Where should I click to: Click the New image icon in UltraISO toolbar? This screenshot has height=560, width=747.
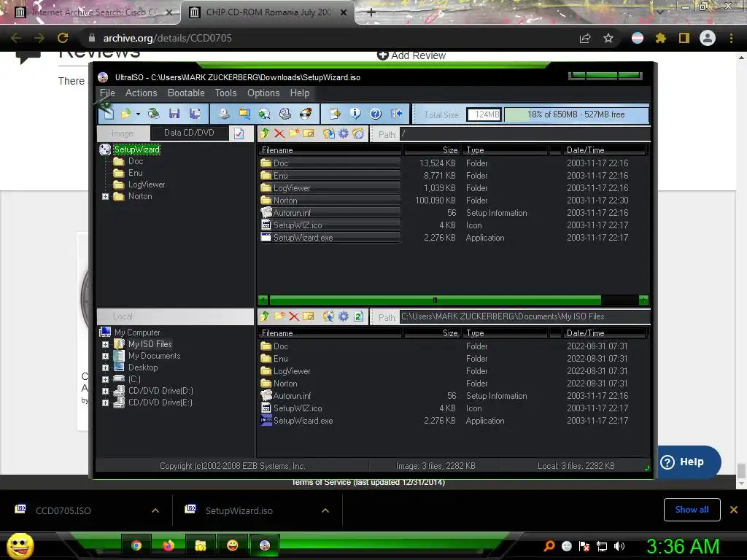(x=109, y=113)
